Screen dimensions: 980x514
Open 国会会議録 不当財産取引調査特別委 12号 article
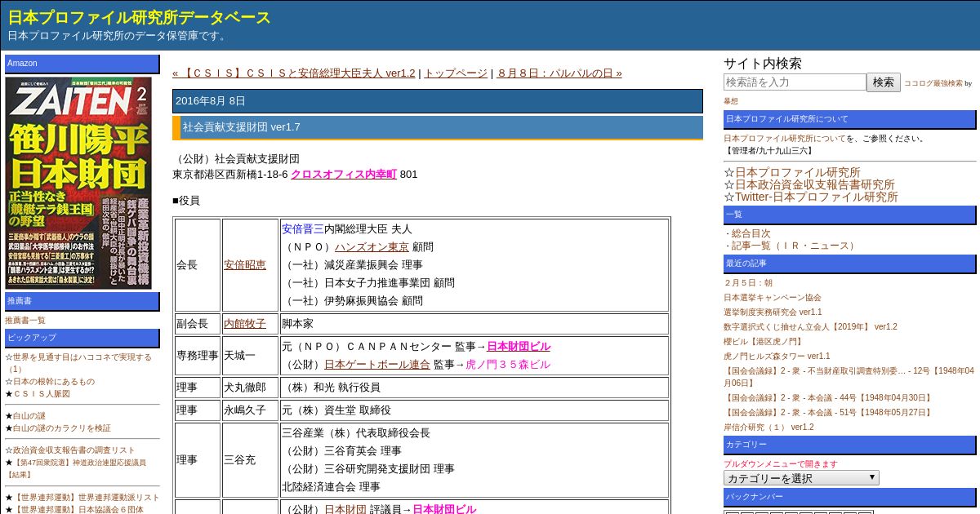(848, 376)
